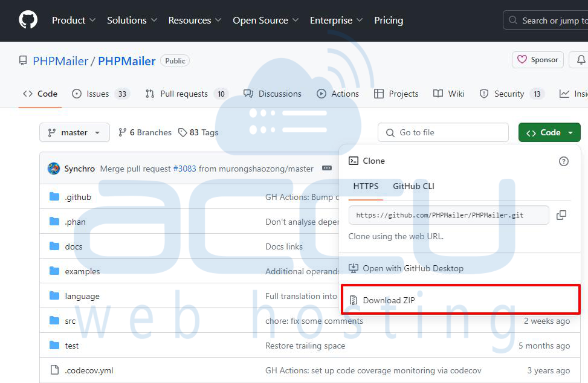Switch to the Pull requests tab

187,94
